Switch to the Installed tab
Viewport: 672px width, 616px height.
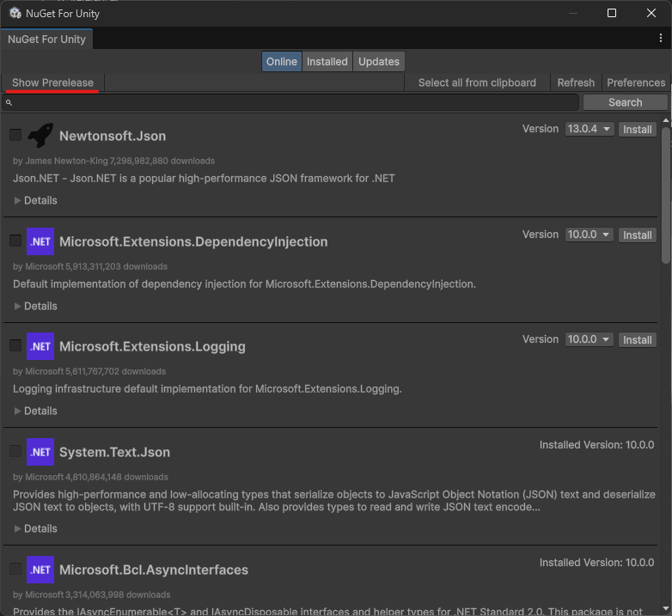tap(327, 62)
